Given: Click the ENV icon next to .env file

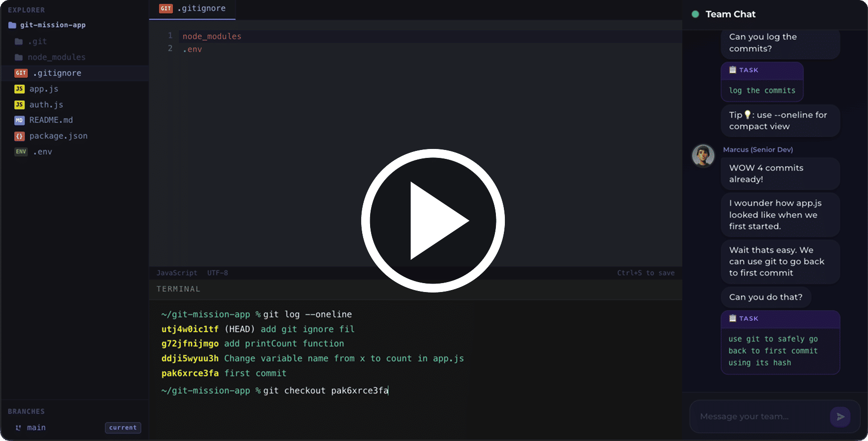Looking at the screenshot, I should coord(21,152).
